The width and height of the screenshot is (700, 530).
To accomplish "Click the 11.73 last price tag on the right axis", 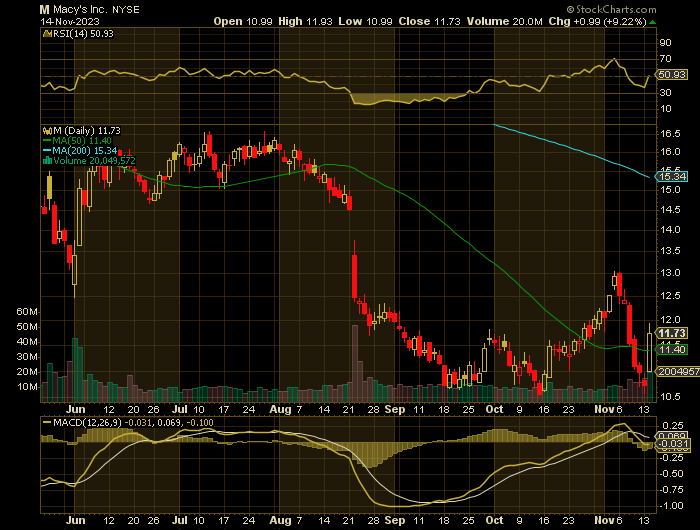I will click(x=672, y=333).
